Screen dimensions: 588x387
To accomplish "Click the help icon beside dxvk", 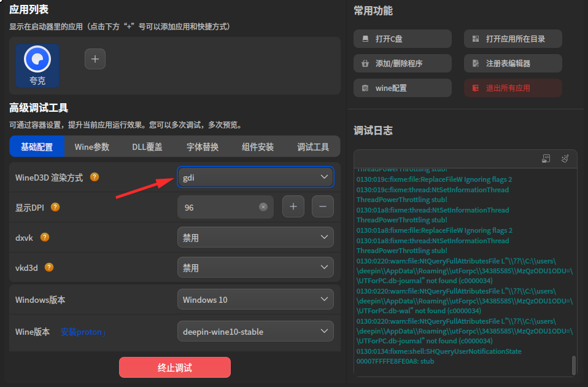I will pos(45,237).
